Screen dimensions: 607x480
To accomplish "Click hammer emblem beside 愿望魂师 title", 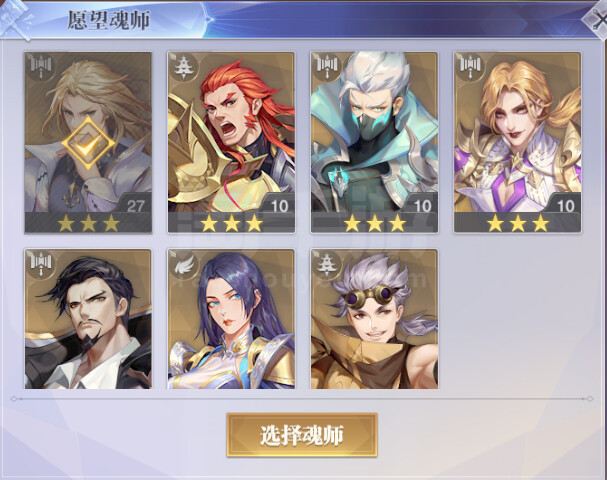I will tap(16, 20).
